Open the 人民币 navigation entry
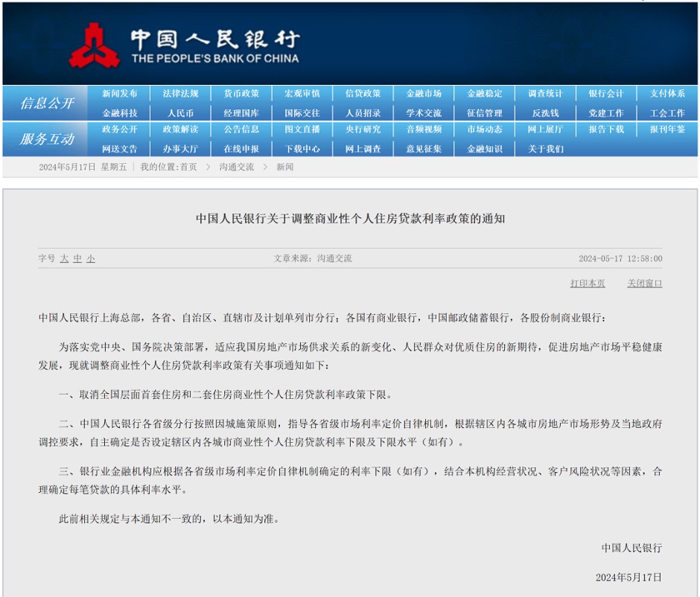The height and width of the screenshot is (597, 700). click(181, 112)
